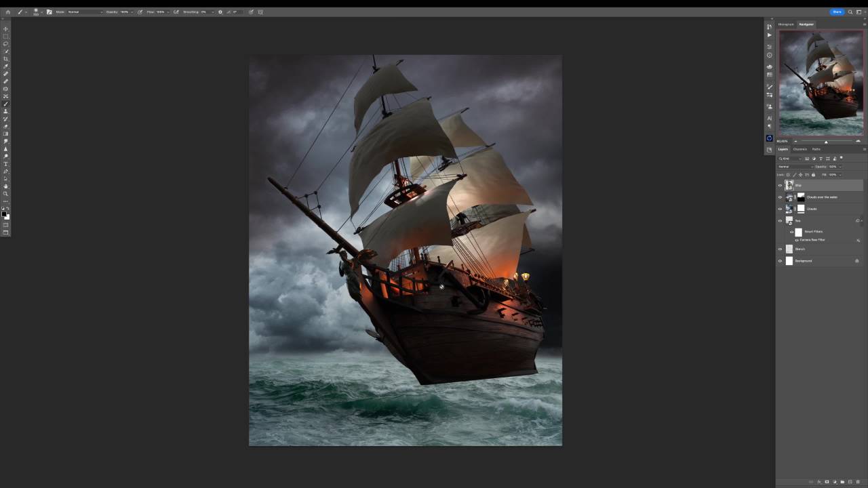Open the layer blending mode dropdown
The image size is (868, 488).
[x=795, y=167]
